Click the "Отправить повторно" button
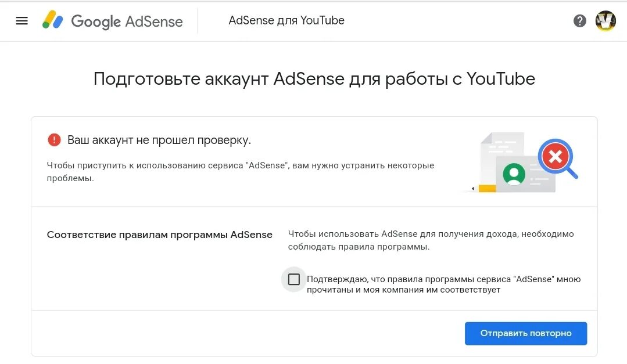 click(x=526, y=333)
